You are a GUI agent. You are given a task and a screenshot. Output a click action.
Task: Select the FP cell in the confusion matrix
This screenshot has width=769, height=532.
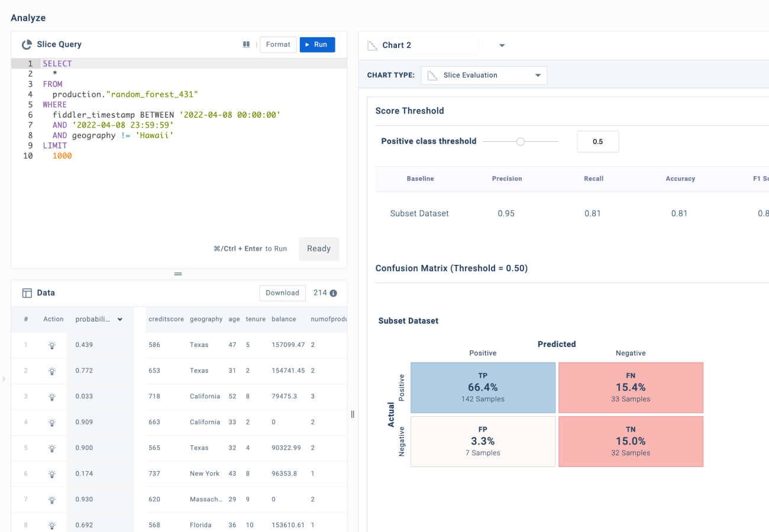[x=483, y=441]
